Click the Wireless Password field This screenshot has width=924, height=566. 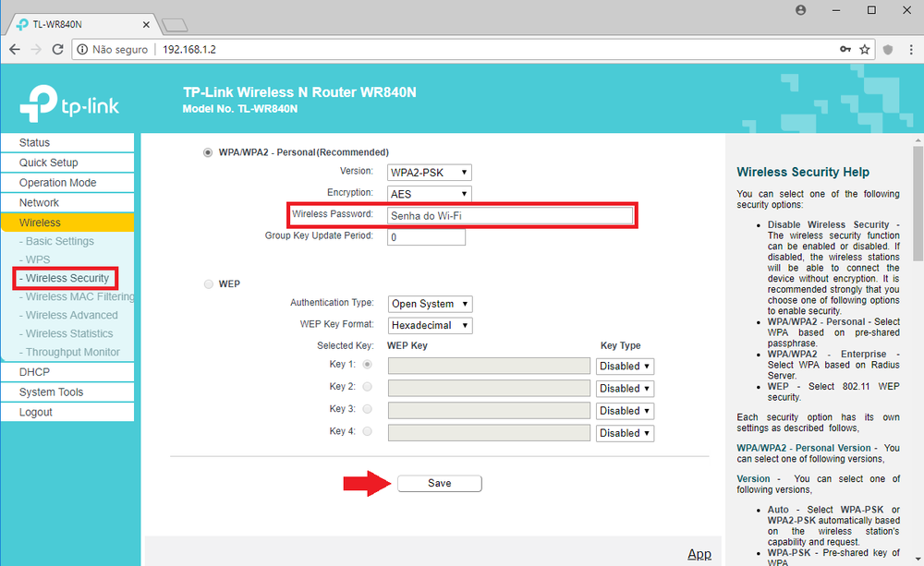coord(510,215)
